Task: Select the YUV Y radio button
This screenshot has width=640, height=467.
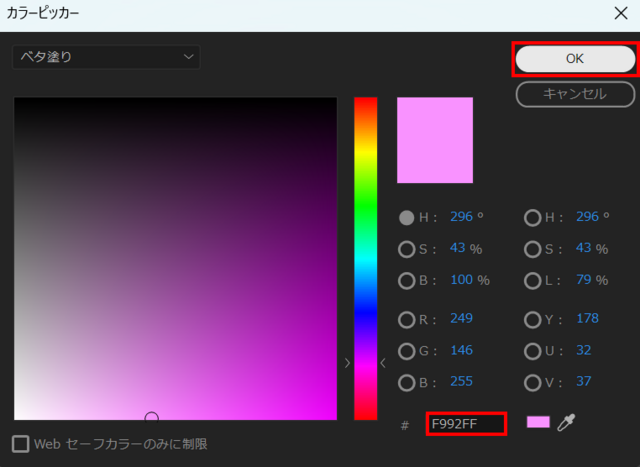Action: [533, 320]
